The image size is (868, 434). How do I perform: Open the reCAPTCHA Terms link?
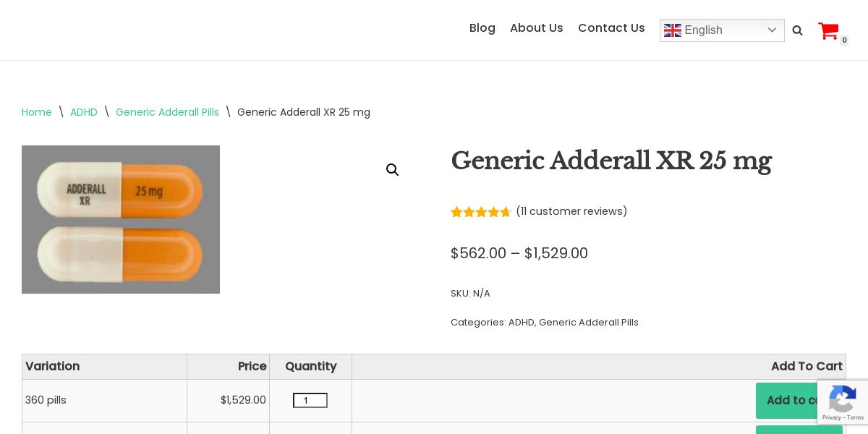[856, 417]
